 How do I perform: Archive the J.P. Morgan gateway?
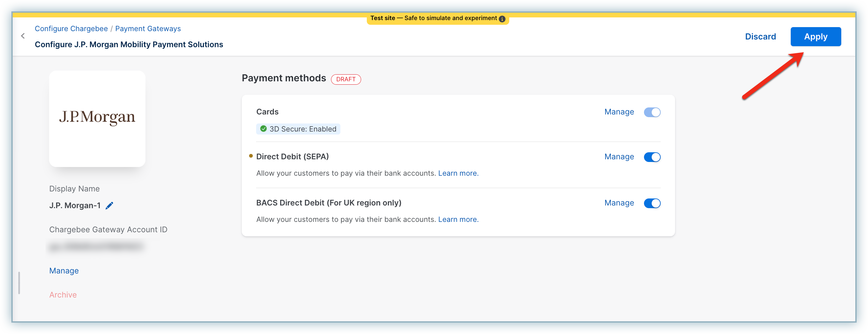pos(63,295)
